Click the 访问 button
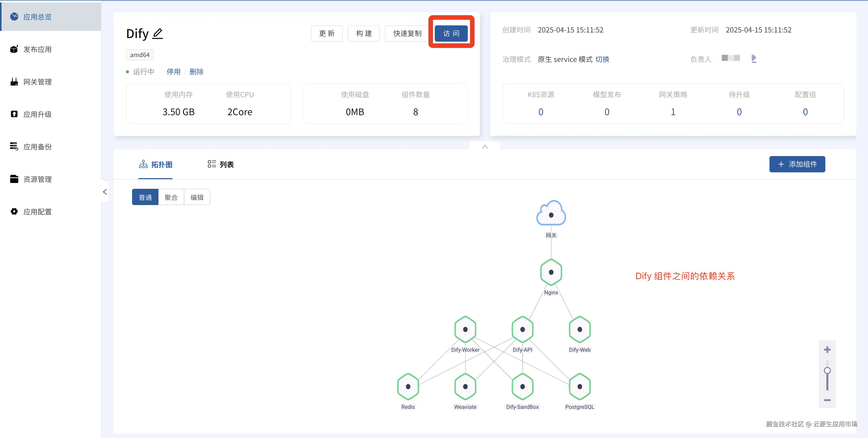The height and width of the screenshot is (438, 868). point(451,33)
